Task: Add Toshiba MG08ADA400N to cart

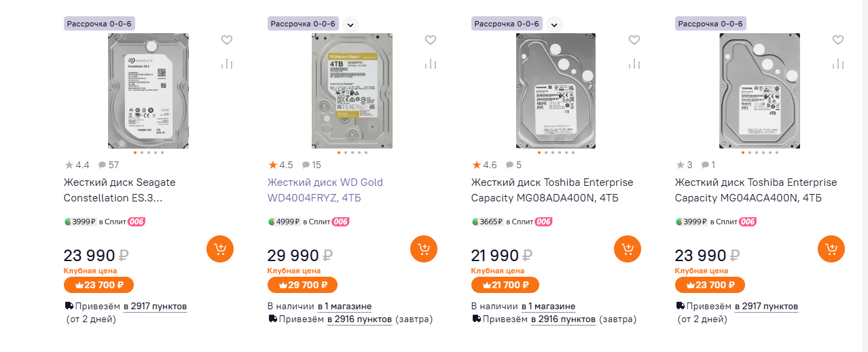Action: pyautogui.click(x=627, y=249)
